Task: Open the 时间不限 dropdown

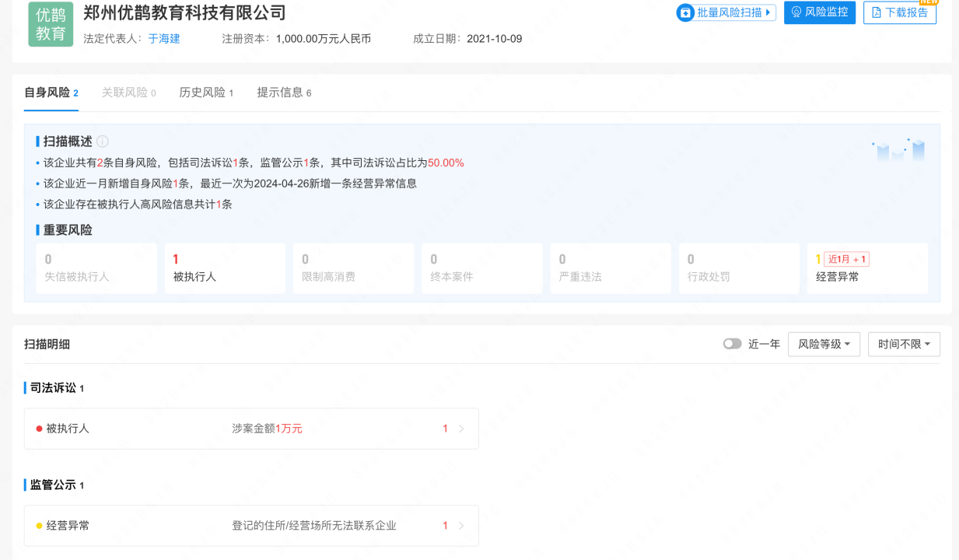Action: (x=904, y=344)
